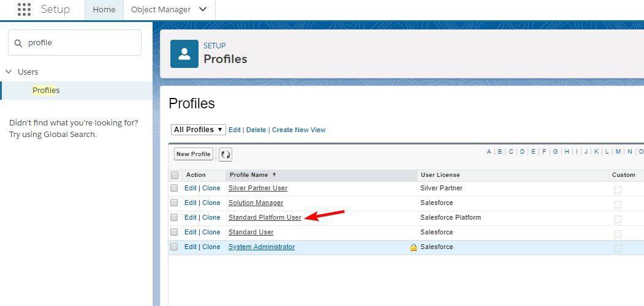Click the Profile Name column header

click(249, 175)
